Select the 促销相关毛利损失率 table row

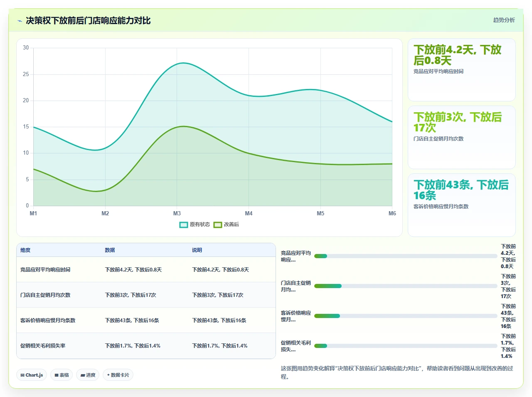pos(146,346)
